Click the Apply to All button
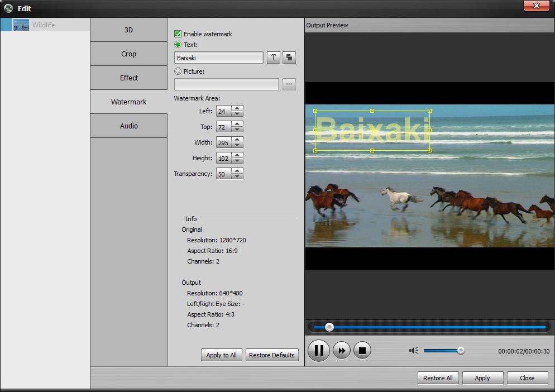Screen dimensions: 555x392 tap(221, 355)
